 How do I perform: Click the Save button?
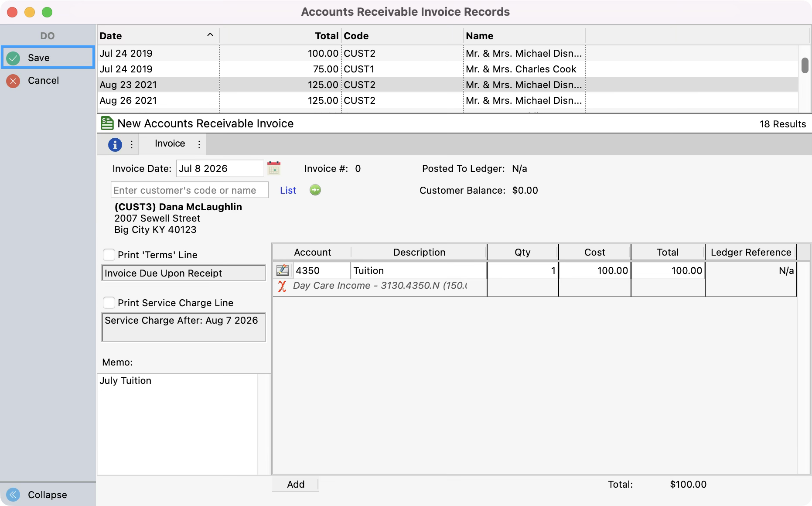pos(48,58)
